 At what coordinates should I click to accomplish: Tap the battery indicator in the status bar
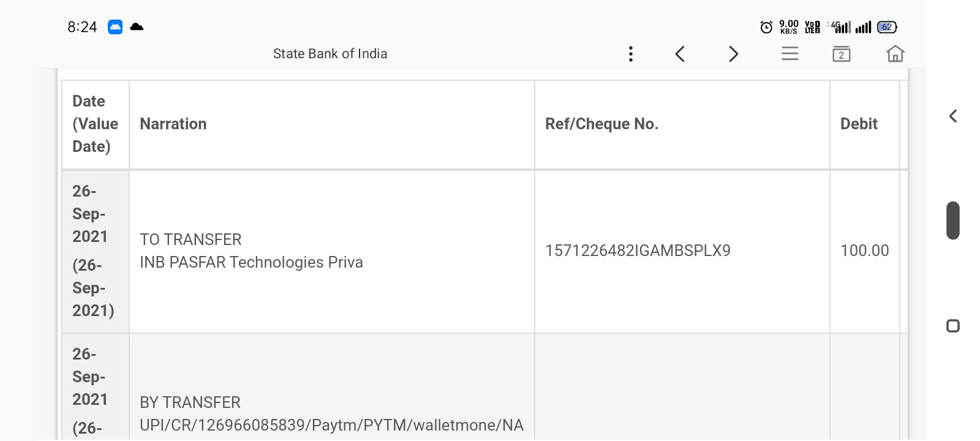887,27
